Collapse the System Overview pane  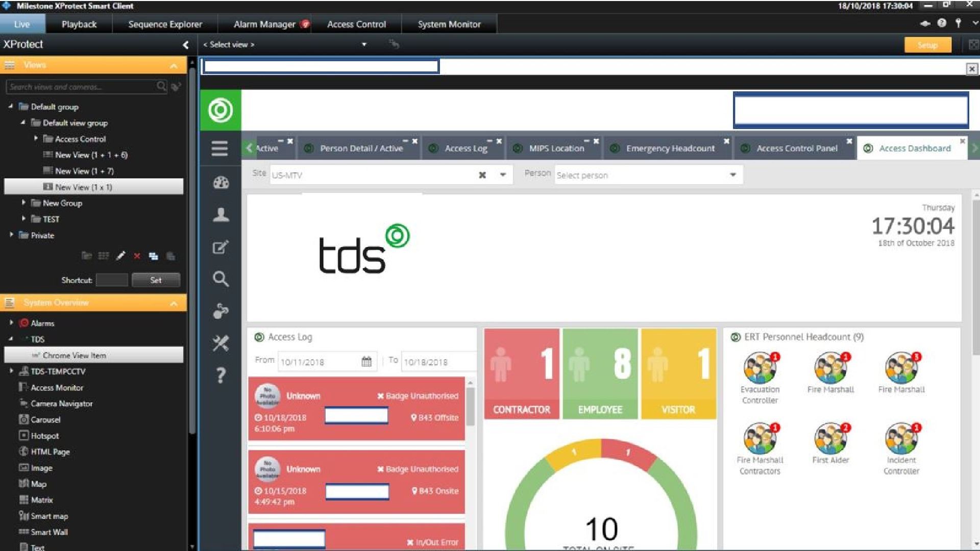(174, 304)
